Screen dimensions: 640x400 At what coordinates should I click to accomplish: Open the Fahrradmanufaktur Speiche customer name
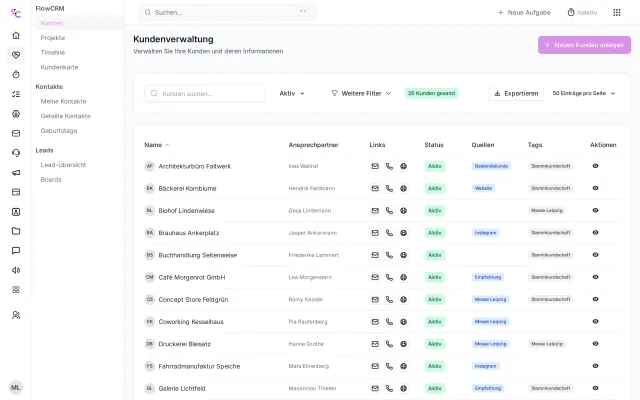point(199,367)
